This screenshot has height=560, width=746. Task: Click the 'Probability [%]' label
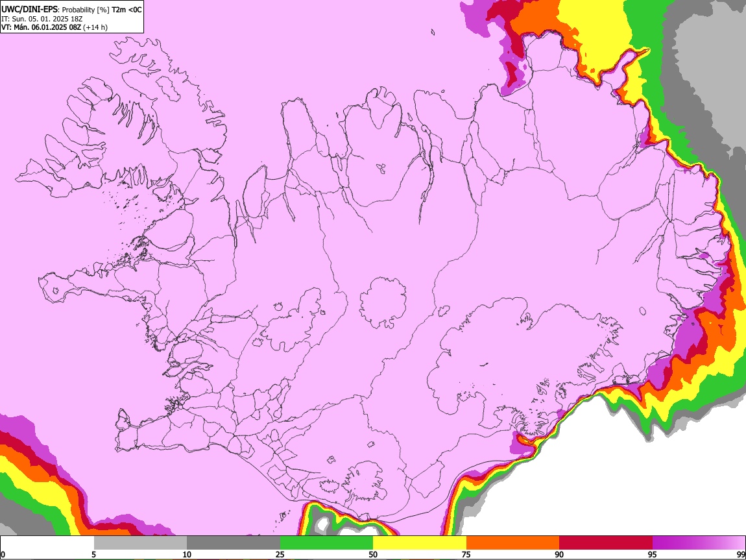[x=86, y=10]
